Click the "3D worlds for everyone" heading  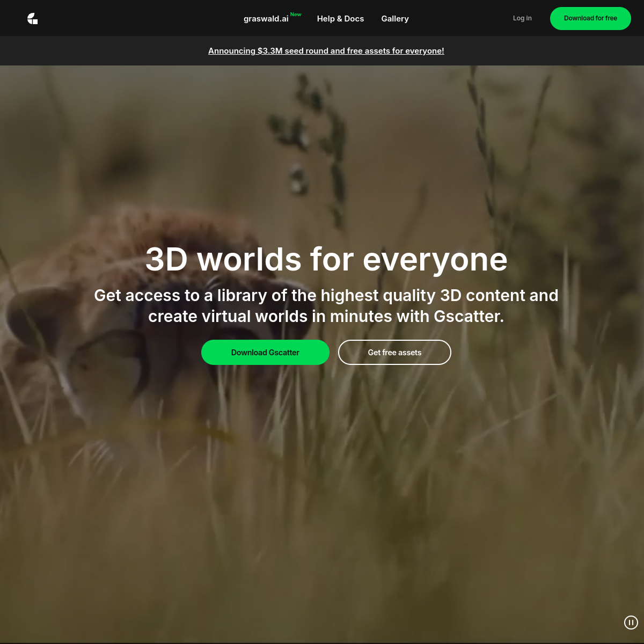[x=326, y=259]
